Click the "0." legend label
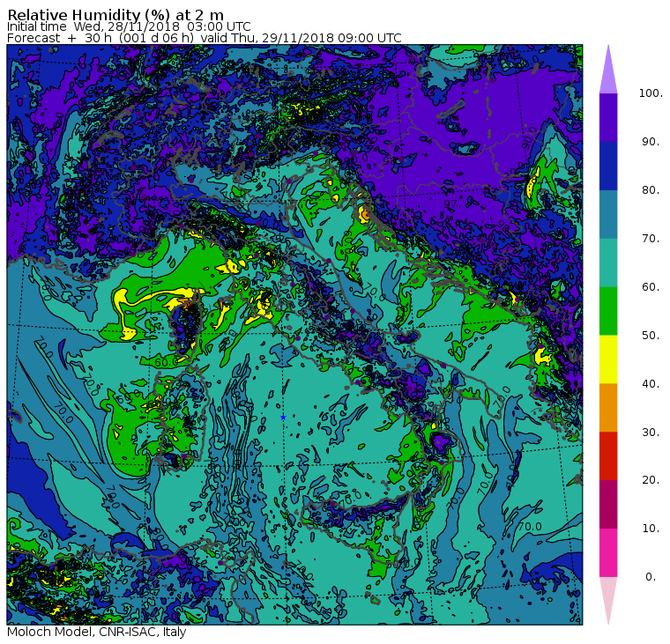Image resolution: width=670 pixels, height=644 pixels. point(651,577)
